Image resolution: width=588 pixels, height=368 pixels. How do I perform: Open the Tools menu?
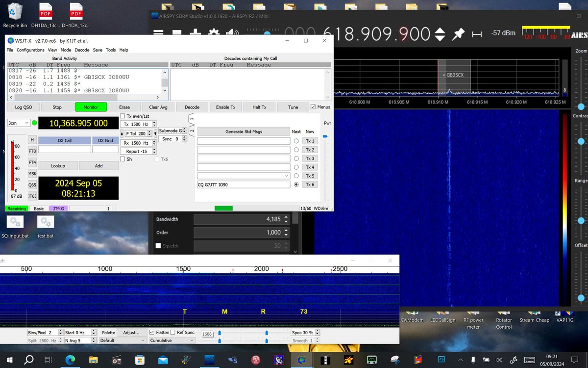click(x=111, y=50)
